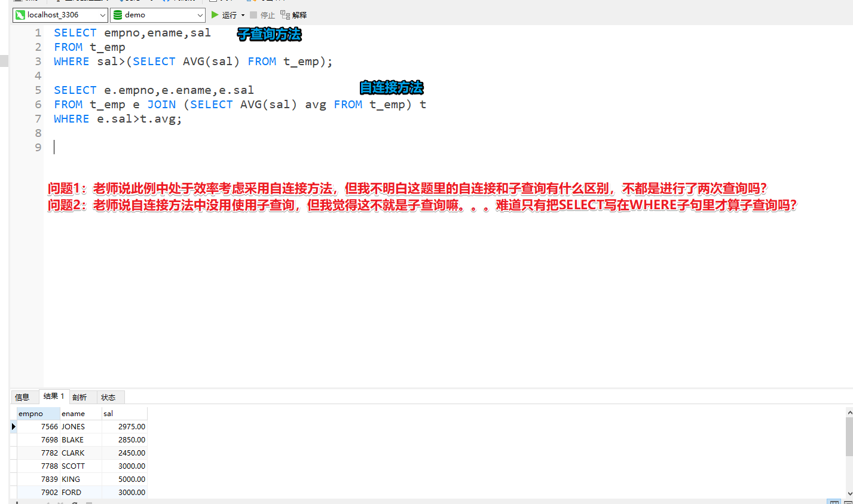Click the Stop (停止) button
This screenshot has height=504, width=853.
(262, 15)
